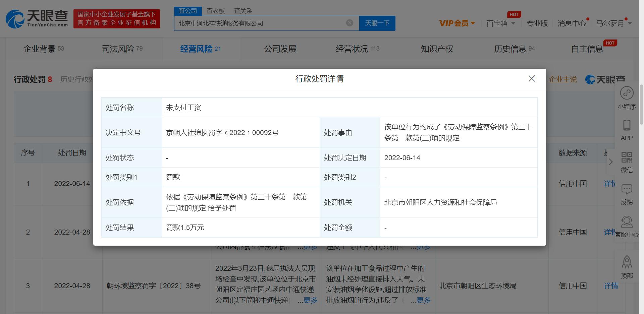Switch to 查公司 search tab
The image size is (644, 314).
coord(188,11)
